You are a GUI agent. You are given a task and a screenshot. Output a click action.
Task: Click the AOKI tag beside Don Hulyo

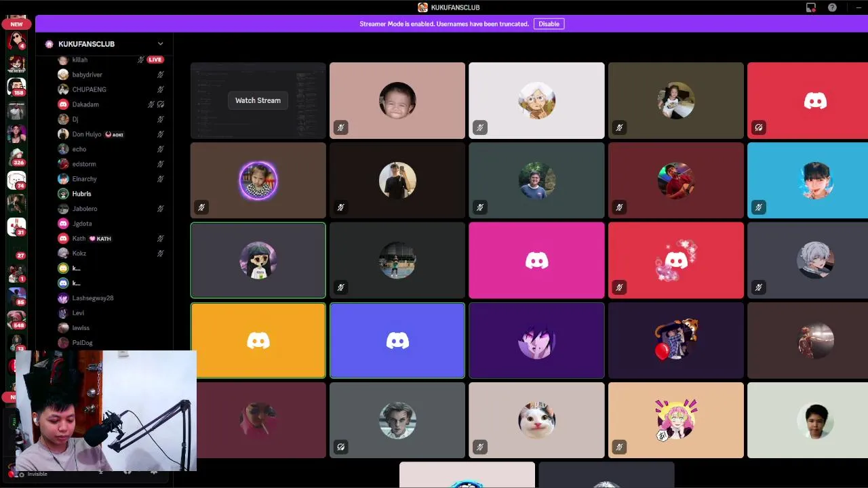114,134
